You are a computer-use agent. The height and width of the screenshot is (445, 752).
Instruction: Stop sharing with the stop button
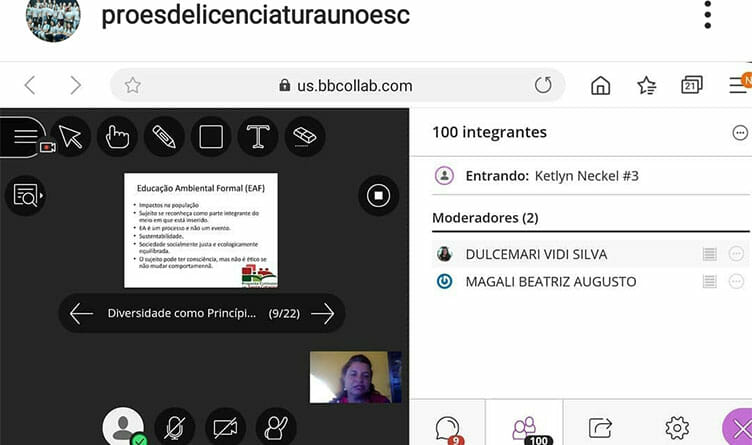tap(377, 195)
